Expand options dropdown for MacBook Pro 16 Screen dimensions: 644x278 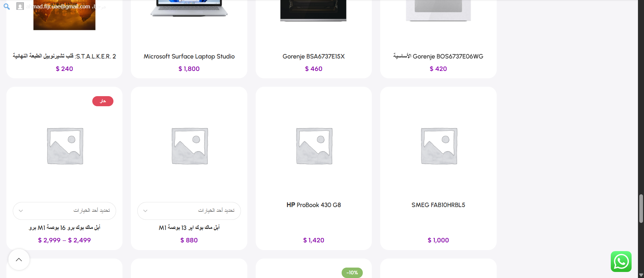[64, 211]
